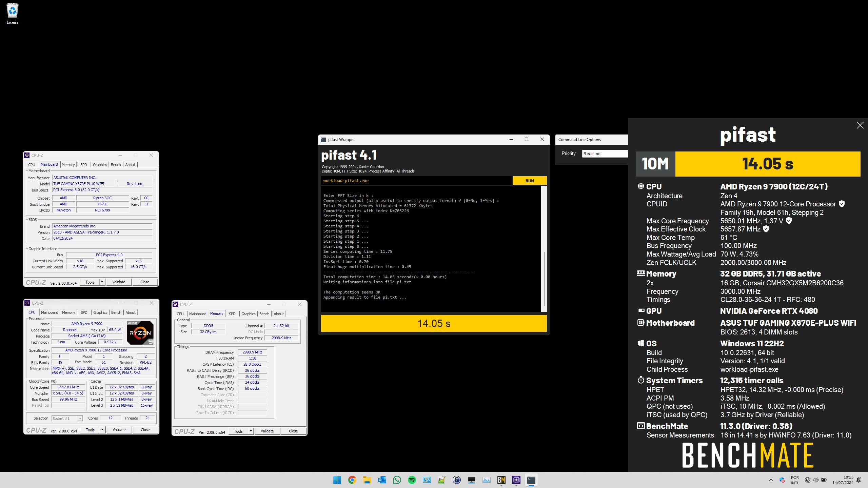Open Outlook from the taskbar
This screenshot has height=488, width=868.
382,480
